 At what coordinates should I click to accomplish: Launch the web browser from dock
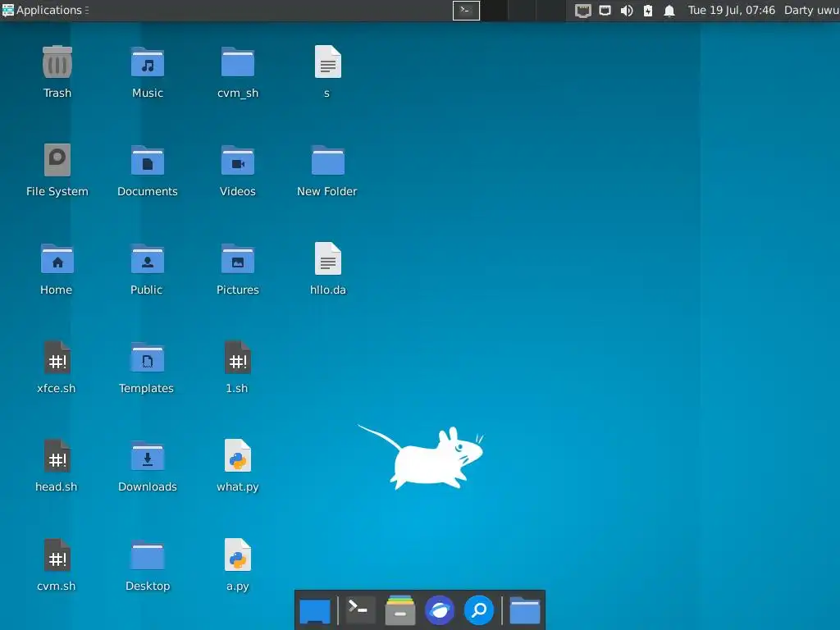440,610
